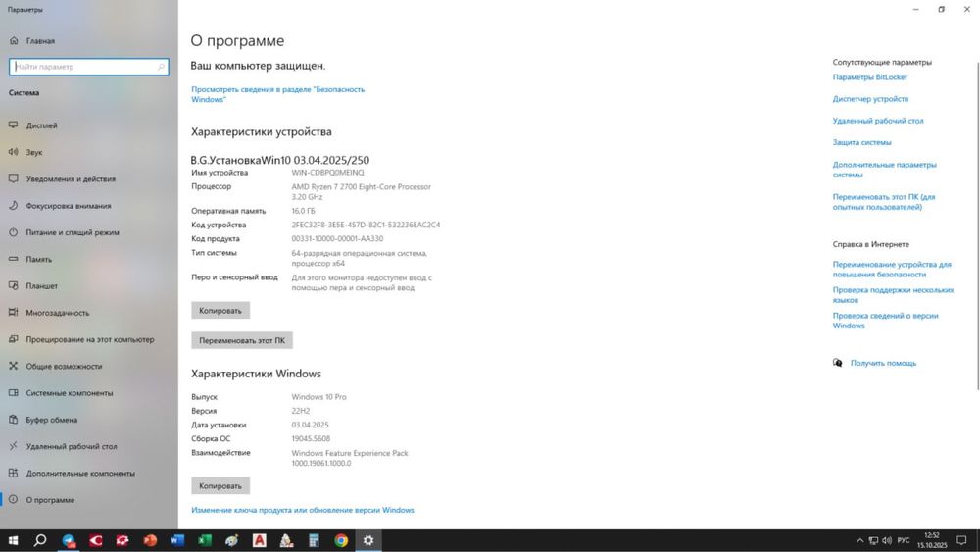Open help link on multi-language support check

pyautogui.click(x=893, y=295)
